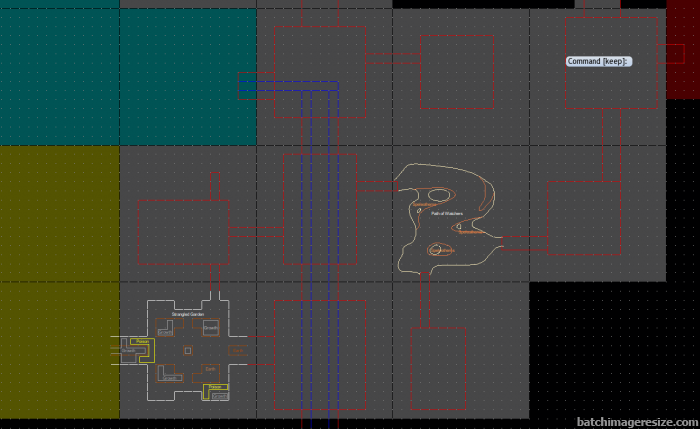
Task: Select the Strangled Garden room label
Action: coord(188,314)
